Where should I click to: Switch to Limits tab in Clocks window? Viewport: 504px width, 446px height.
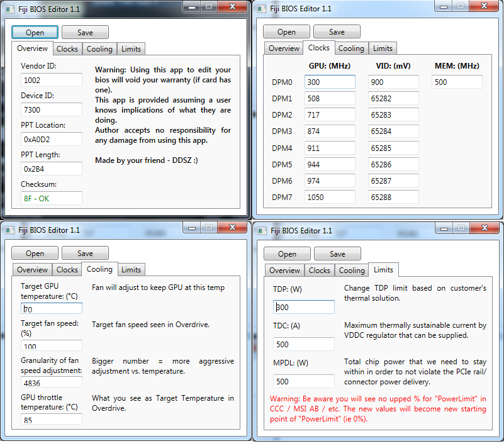(x=383, y=48)
